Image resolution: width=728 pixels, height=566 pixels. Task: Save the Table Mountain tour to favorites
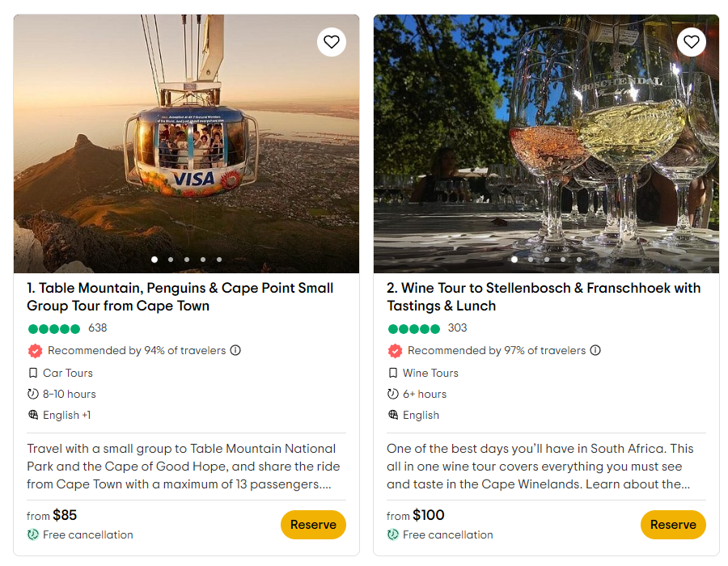[332, 42]
